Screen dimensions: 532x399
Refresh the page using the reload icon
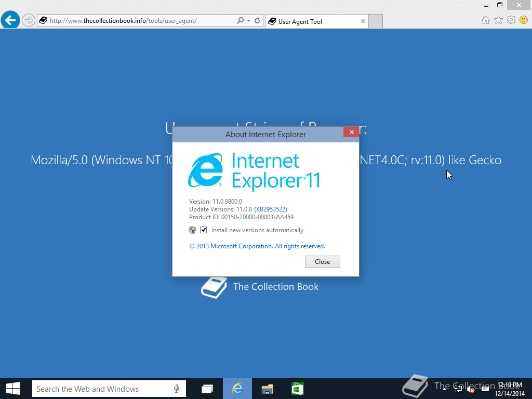257,21
